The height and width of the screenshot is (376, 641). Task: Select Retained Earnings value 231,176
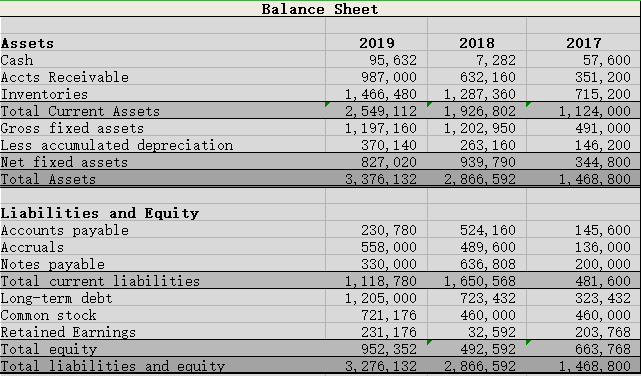pyautogui.click(x=389, y=332)
